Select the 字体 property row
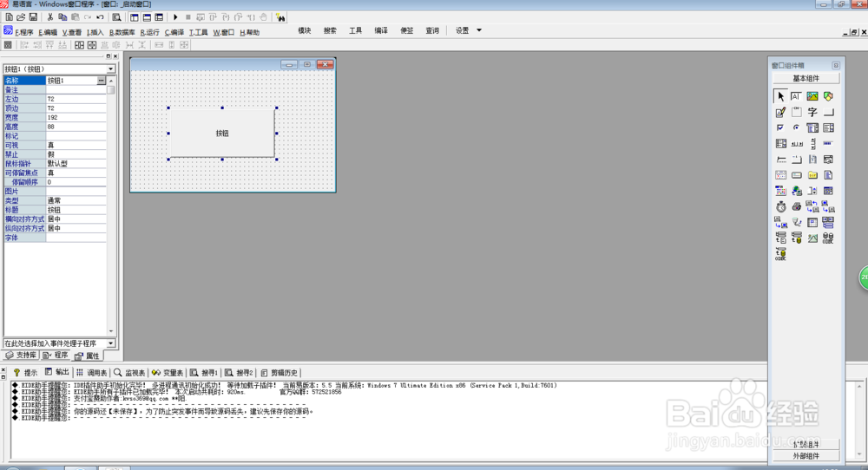This screenshot has height=470, width=868. [x=55, y=238]
